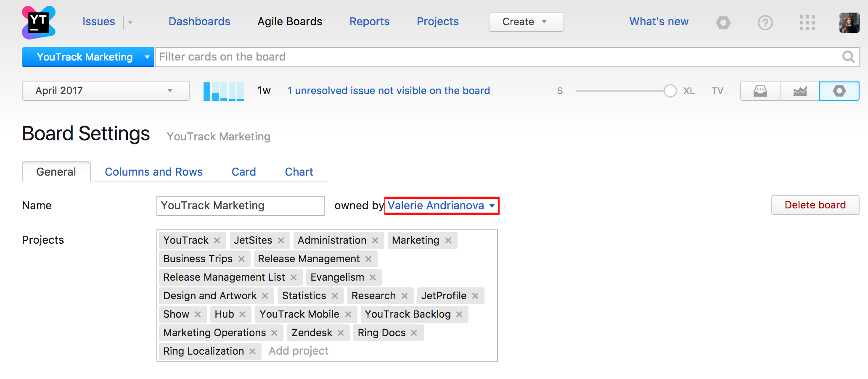Screen dimensions: 868x379
Task: Remove the Marketing project tag
Action: (x=448, y=240)
